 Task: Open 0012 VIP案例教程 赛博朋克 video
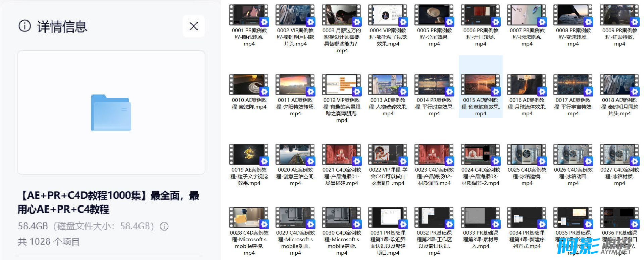coord(341,85)
